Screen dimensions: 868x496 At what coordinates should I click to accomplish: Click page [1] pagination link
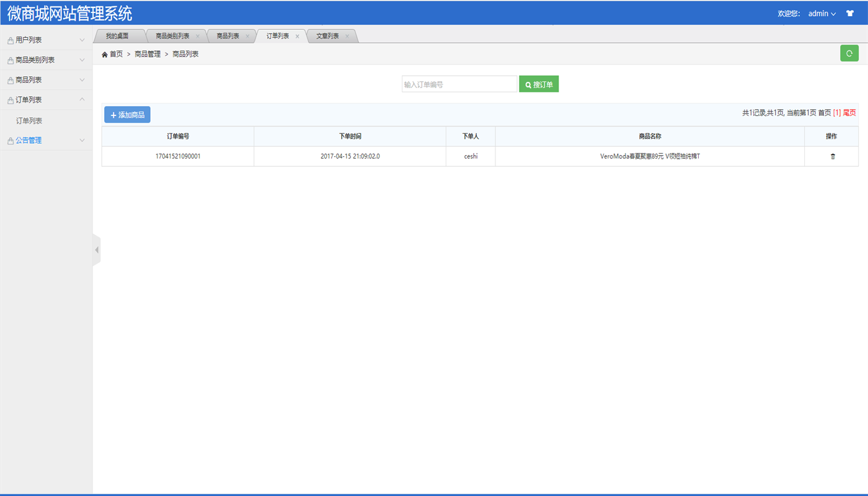coord(837,113)
